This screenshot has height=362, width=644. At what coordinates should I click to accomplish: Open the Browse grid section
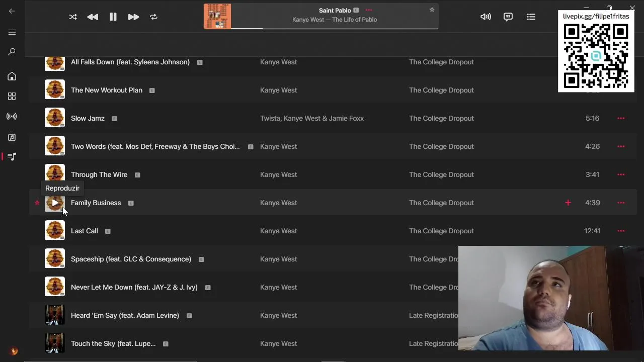[x=12, y=96]
